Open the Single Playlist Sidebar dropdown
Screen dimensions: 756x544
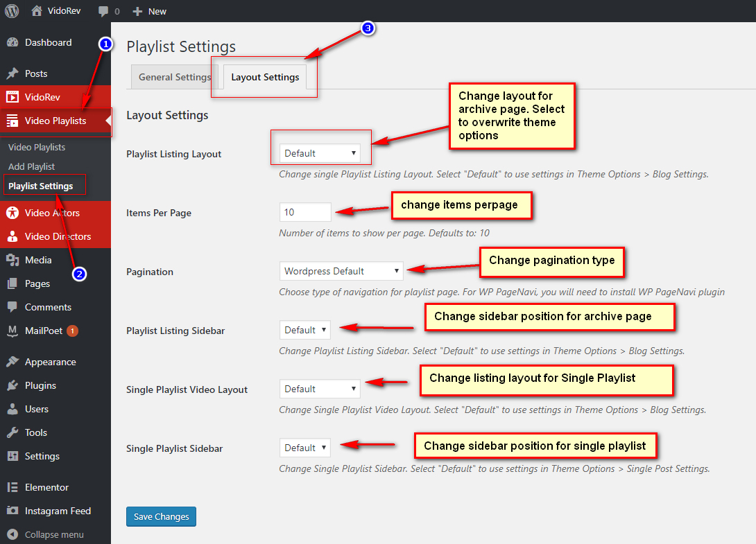305,448
